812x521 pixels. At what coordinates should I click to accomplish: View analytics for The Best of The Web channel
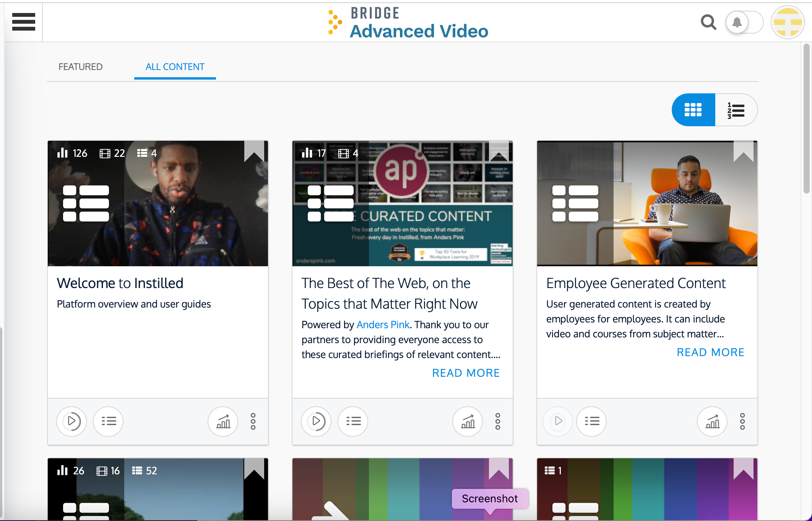click(467, 421)
